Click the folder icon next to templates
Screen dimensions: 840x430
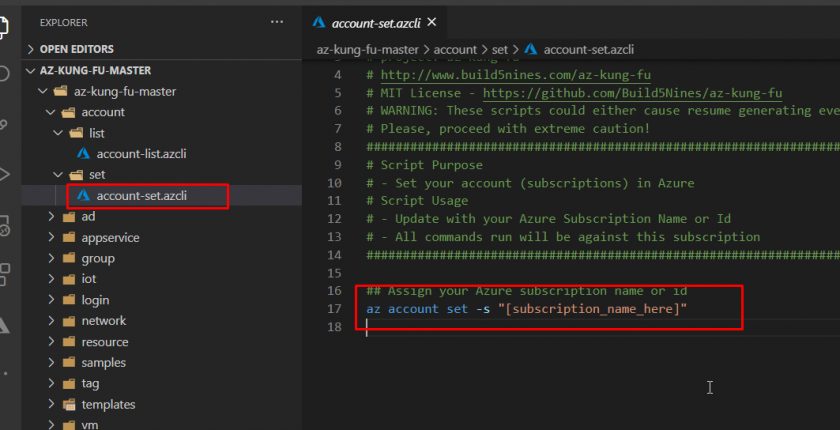click(68, 405)
